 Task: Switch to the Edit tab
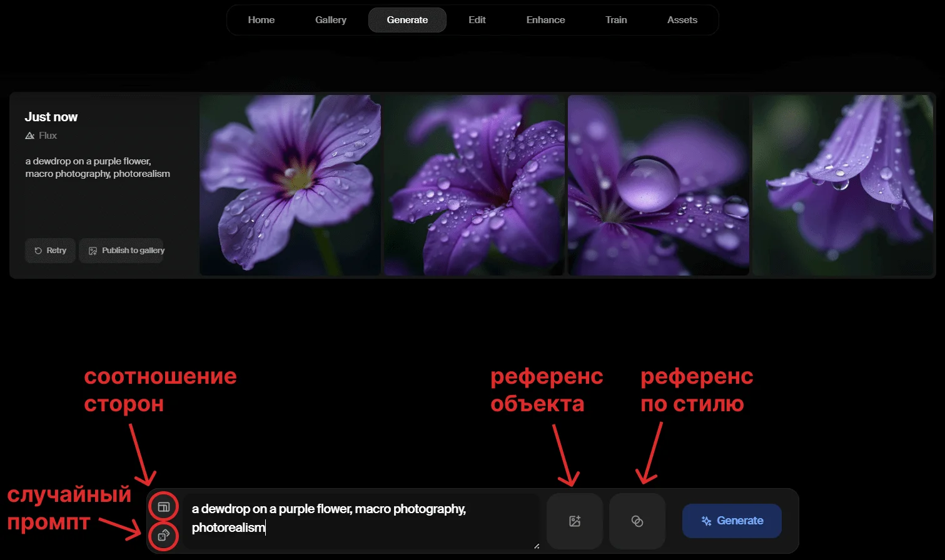(477, 19)
